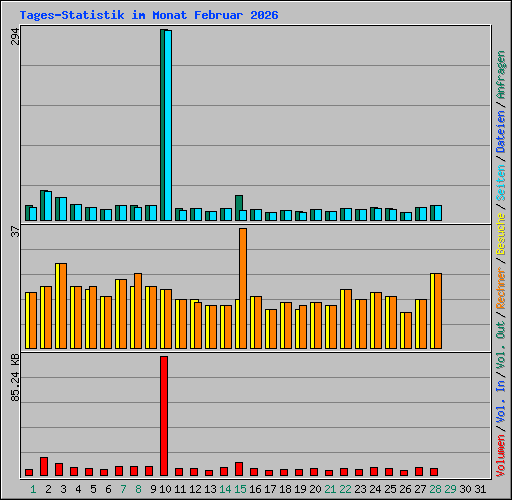
Task: Select day label '21' on the x-axis
Action: click(330, 489)
